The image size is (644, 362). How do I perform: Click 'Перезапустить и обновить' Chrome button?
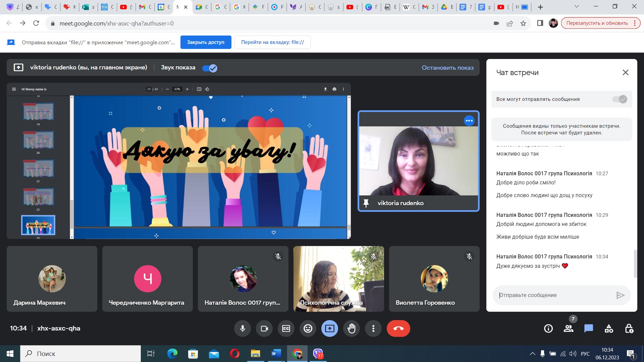600,23
